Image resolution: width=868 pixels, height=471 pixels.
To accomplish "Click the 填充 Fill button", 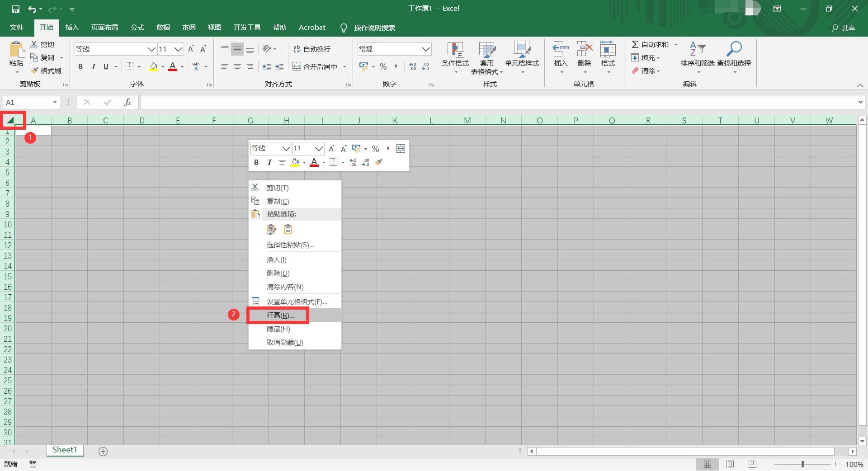I will coord(646,57).
